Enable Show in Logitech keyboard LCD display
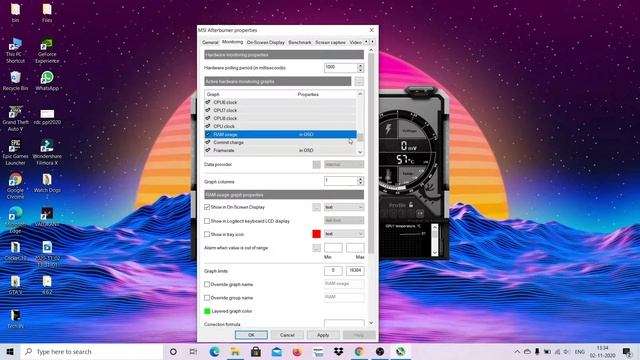Viewport: 640px width, 360px height. click(x=207, y=221)
